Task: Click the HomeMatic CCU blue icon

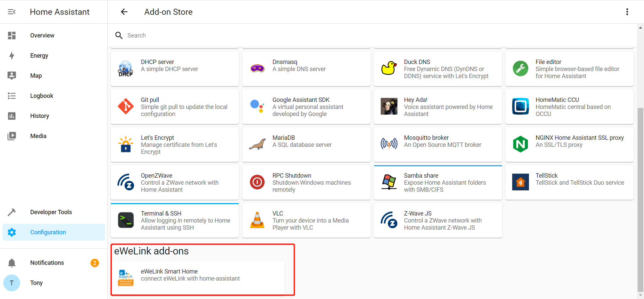Action: click(521, 107)
